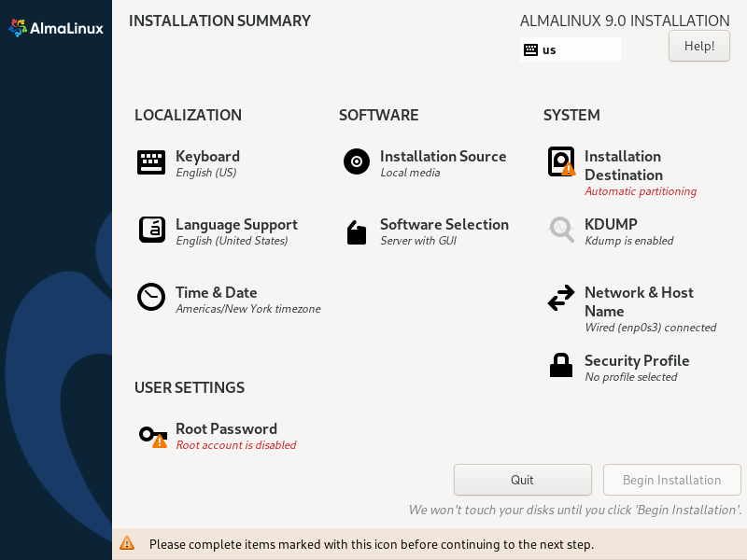Click the Help! button

[698, 46]
